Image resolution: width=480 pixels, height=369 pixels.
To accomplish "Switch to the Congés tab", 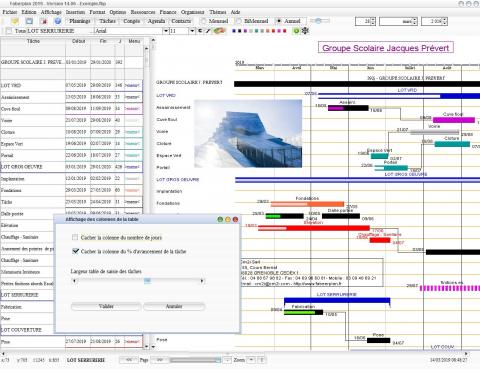I will tap(132, 21).
